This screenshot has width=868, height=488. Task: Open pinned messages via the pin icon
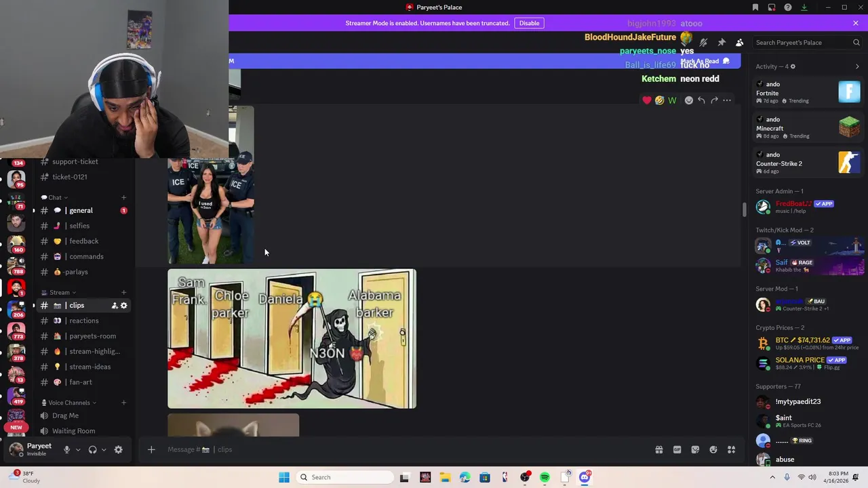coord(722,43)
